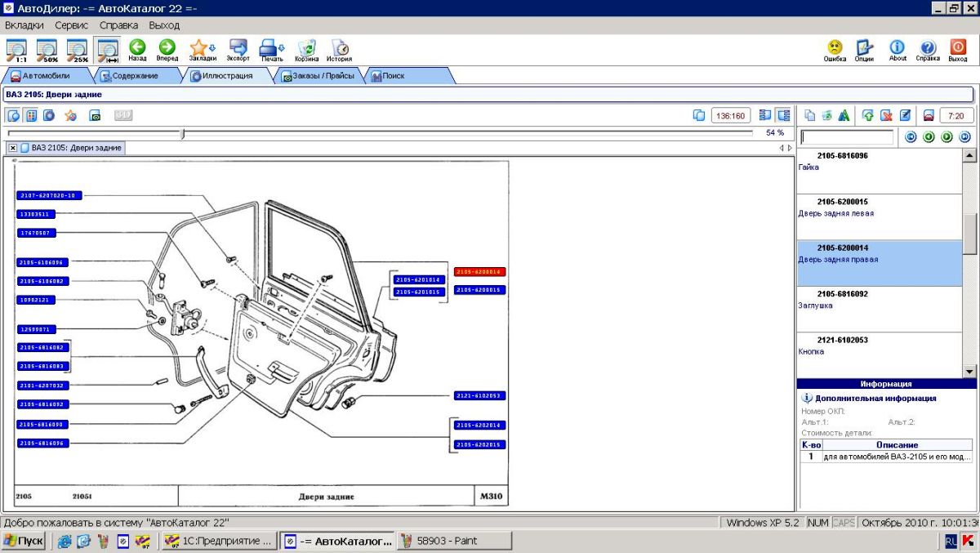This screenshot has height=553, width=980.
Task: Click the red X delete icon
Action: 886,115
